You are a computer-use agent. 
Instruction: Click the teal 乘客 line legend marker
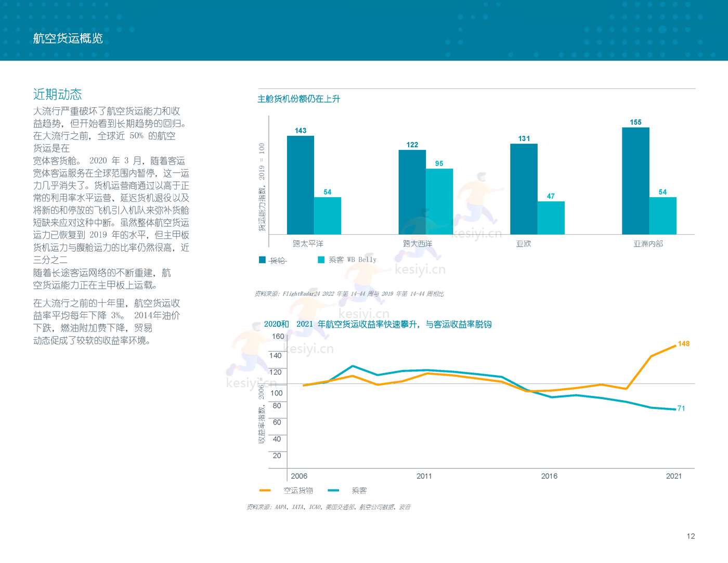[x=333, y=490]
